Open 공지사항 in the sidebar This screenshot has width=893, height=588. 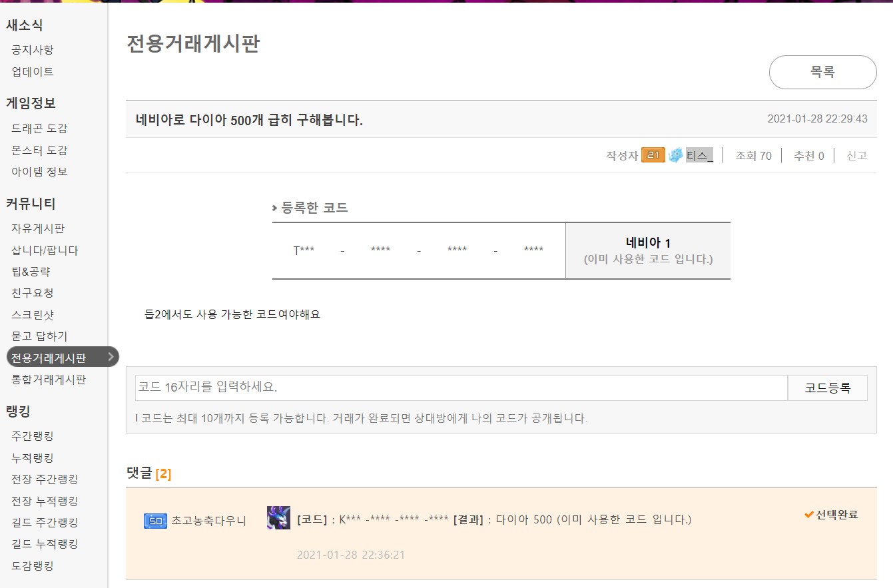point(33,50)
